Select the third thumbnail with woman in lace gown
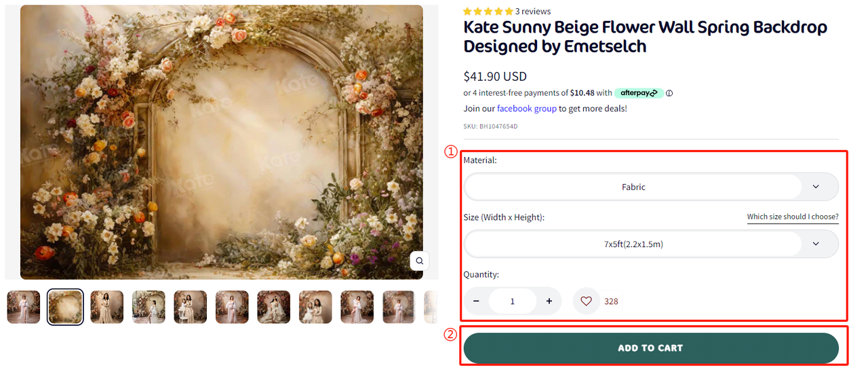The width and height of the screenshot is (868, 368). pos(107,307)
